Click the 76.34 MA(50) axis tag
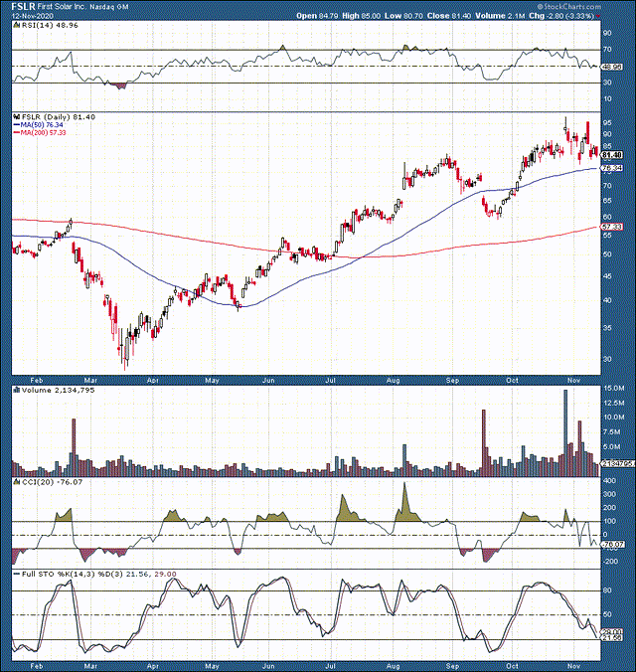The width and height of the screenshot is (636, 672). (x=612, y=168)
